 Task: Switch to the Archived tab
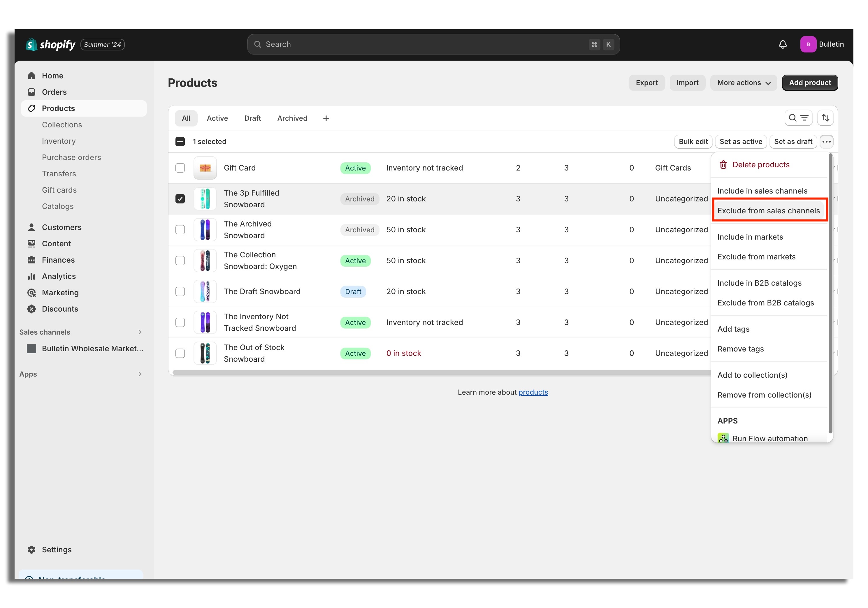292,118
